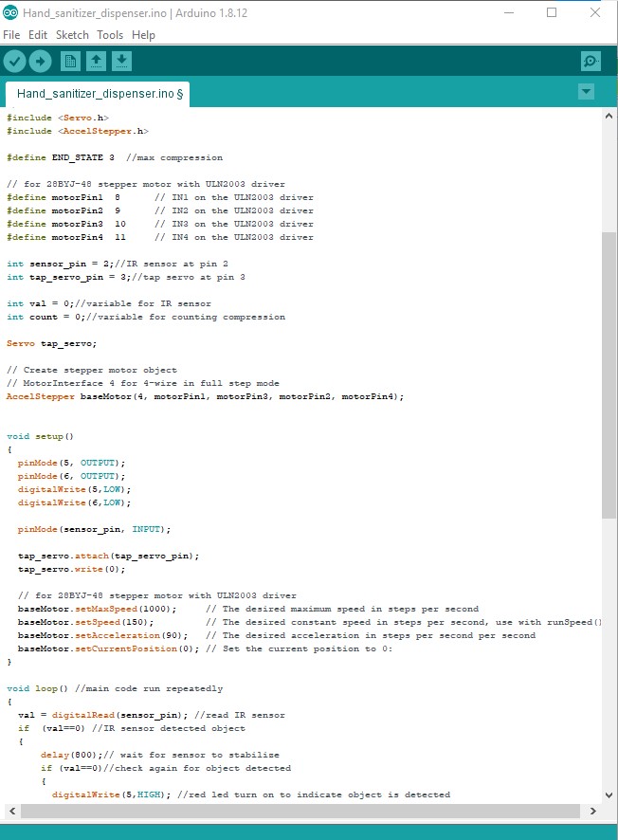Viewport: 618px width, 840px height.
Task: Click the delay(800); line
Action: 159,755
